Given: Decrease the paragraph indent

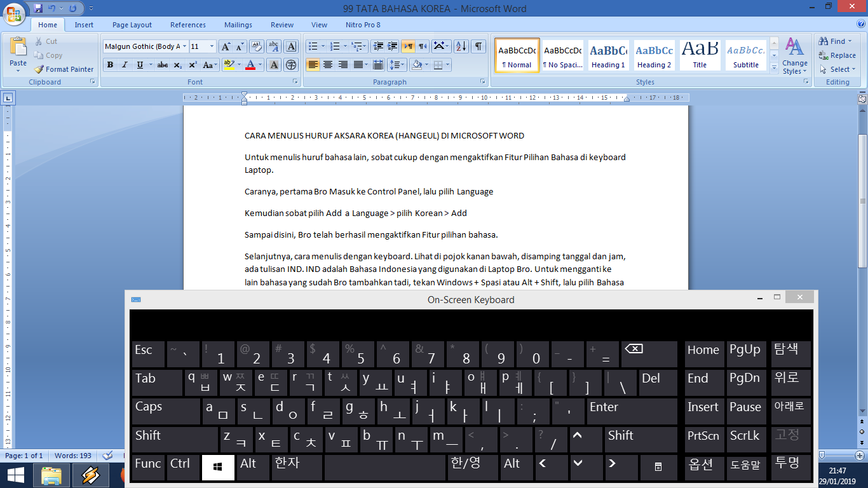Looking at the screenshot, I should (x=378, y=46).
